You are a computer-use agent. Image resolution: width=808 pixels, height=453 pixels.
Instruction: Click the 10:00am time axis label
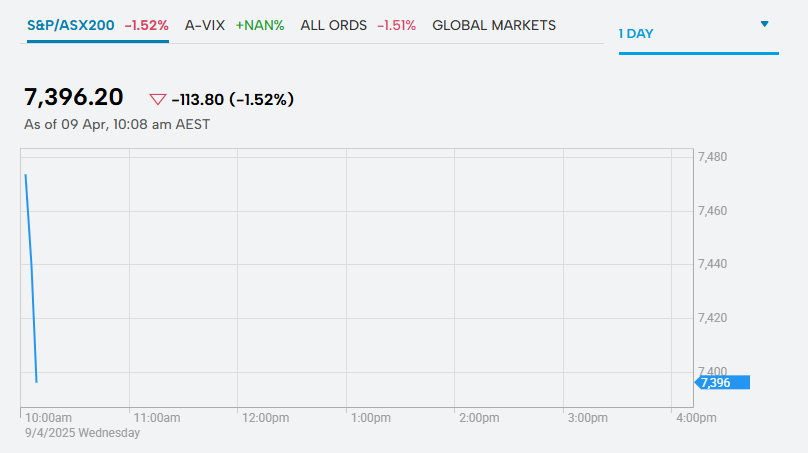pyautogui.click(x=48, y=417)
